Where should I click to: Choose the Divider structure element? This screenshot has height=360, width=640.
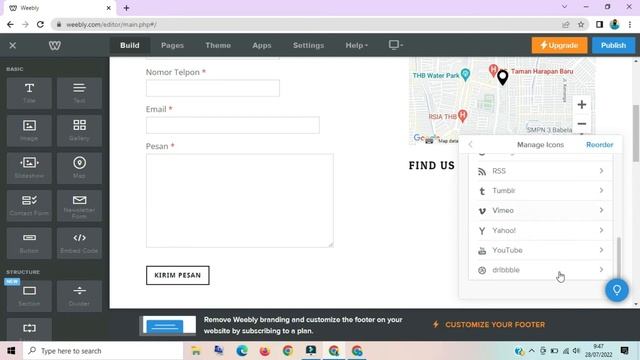click(79, 296)
